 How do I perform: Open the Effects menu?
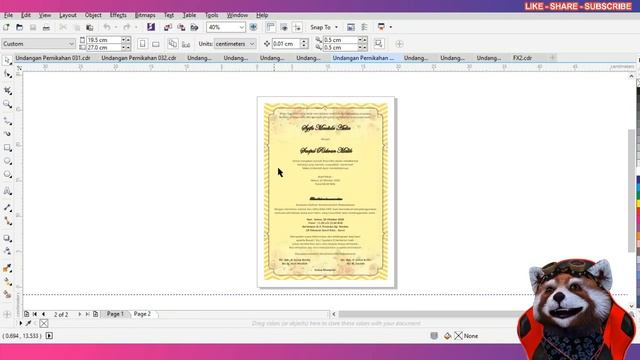118,15
